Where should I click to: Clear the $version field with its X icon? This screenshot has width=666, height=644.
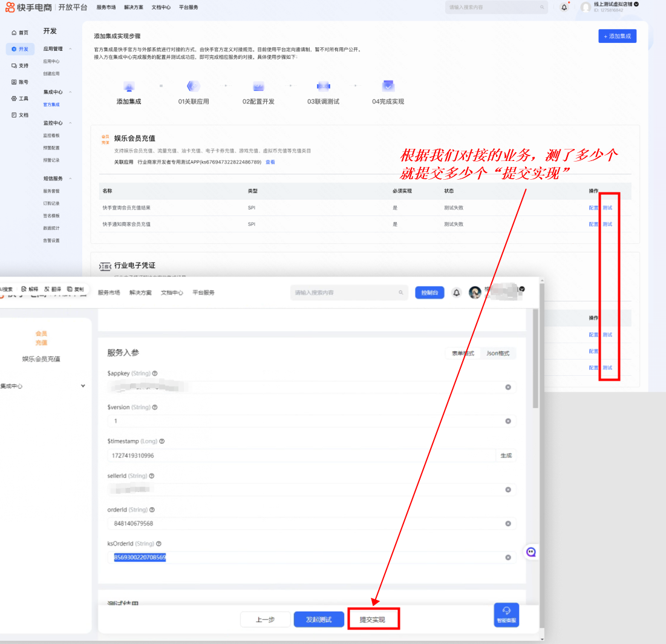click(x=508, y=421)
